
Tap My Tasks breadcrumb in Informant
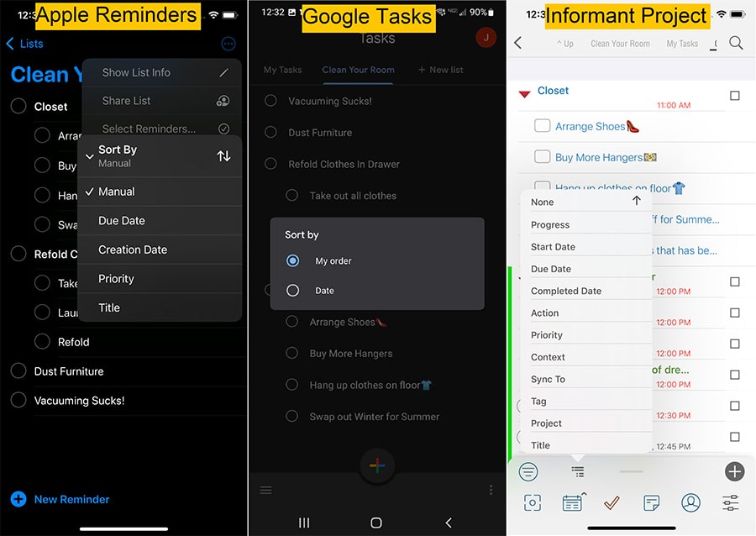click(682, 44)
